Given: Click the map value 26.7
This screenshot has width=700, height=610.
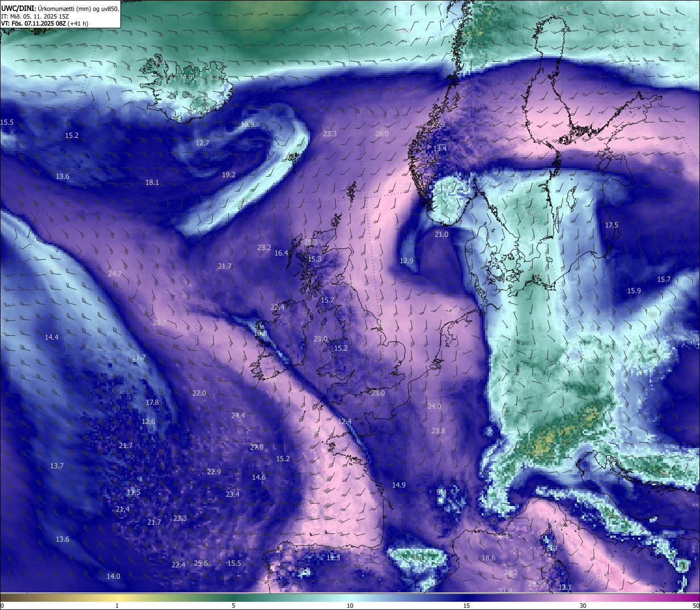Looking at the screenshot, I should [x=159, y=322].
